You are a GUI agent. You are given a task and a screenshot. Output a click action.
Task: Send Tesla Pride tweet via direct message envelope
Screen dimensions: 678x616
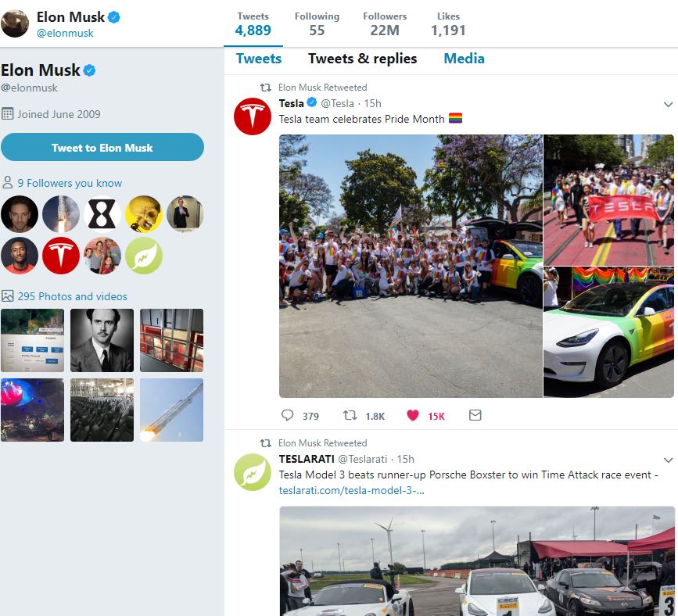pyautogui.click(x=475, y=415)
